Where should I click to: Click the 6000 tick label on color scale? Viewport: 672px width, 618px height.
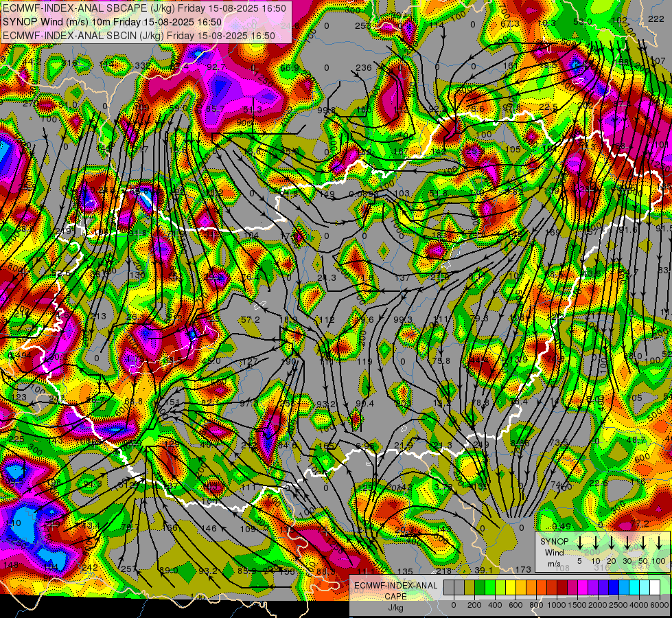660,605
